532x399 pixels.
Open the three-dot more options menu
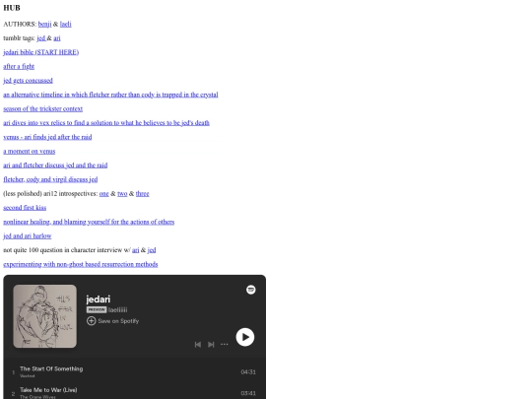point(225,345)
